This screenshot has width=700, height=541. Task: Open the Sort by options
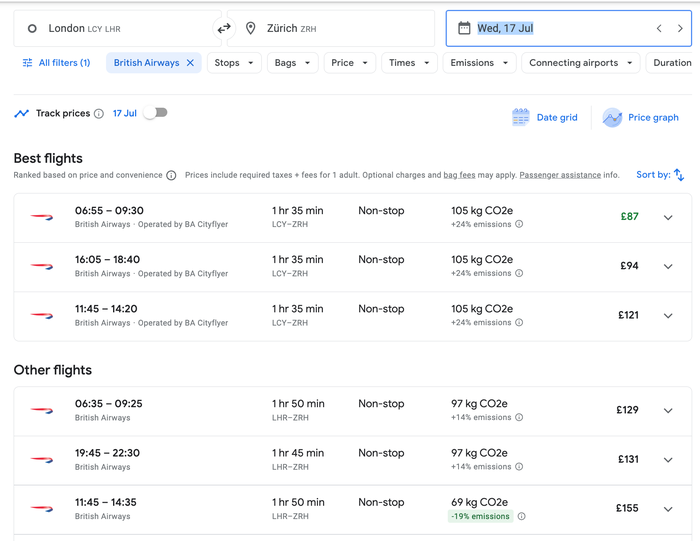[660, 175]
